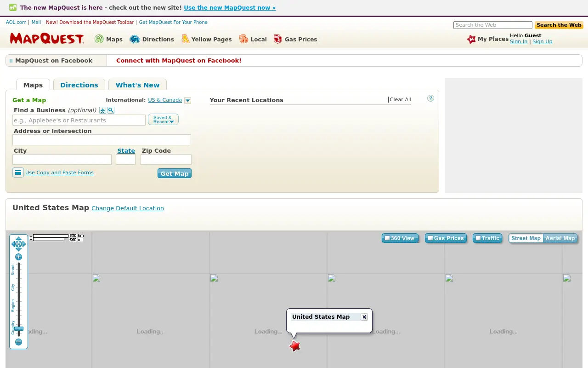Enable the Traffic overlay checkbox
This screenshot has width=588, height=368.
click(x=478, y=238)
